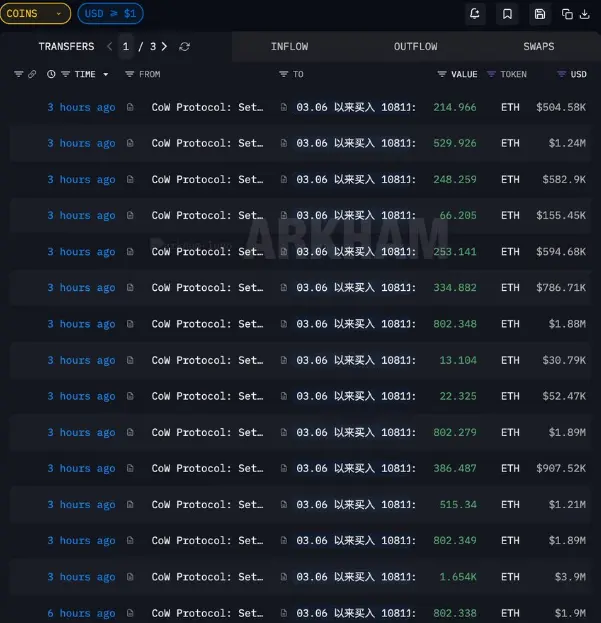Click transaction icon in 22.325 ETH row

[130, 396]
